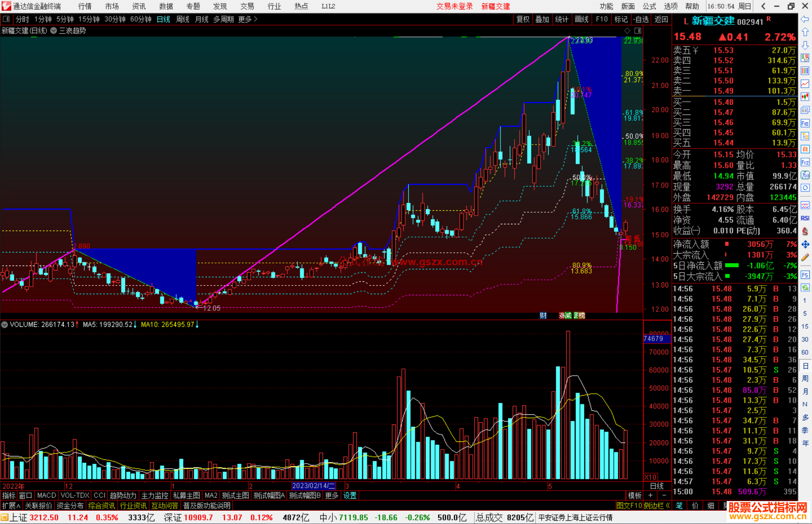Click the four-way move arrows icon

point(805,245)
